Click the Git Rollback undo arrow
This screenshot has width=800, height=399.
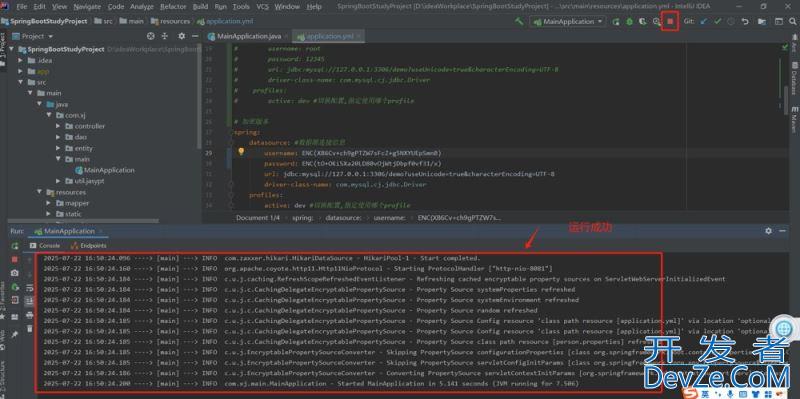coord(745,21)
